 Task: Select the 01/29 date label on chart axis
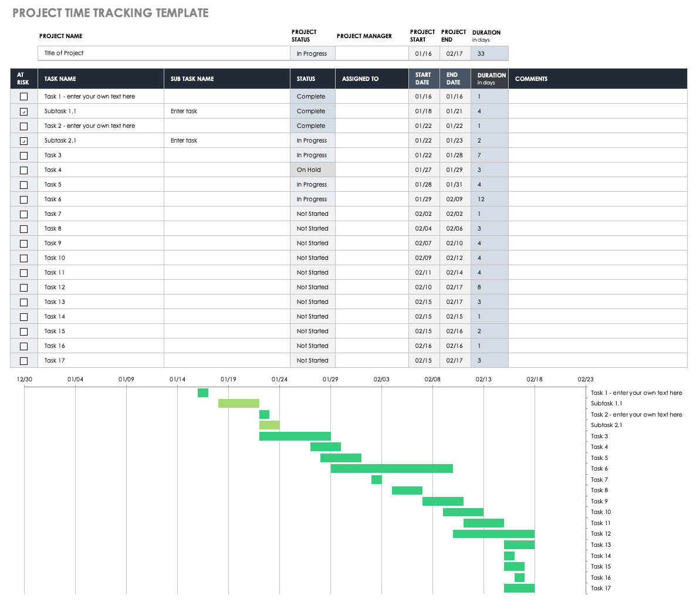[x=330, y=379]
